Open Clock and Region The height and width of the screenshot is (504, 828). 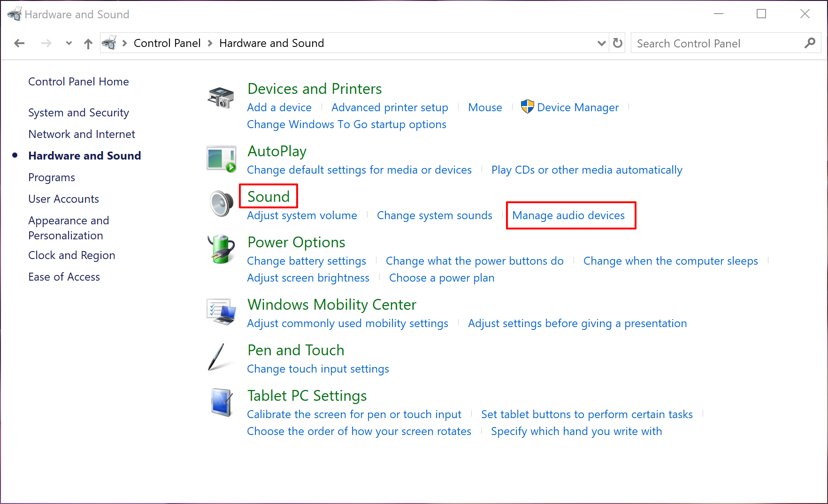coord(72,255)
